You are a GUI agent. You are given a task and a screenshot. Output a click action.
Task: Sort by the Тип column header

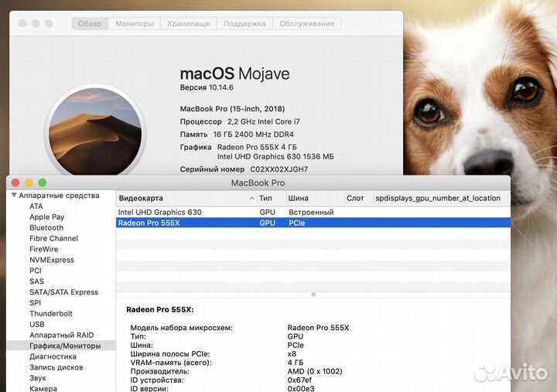click(x=265, y=198)
